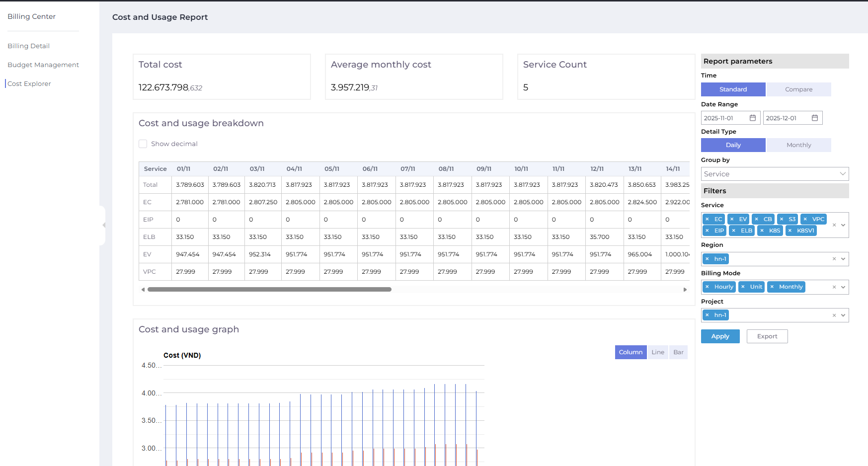Click the breakdown table horizontal scrollbar
The height and width of the screenshot is (466, 868).
269,290
